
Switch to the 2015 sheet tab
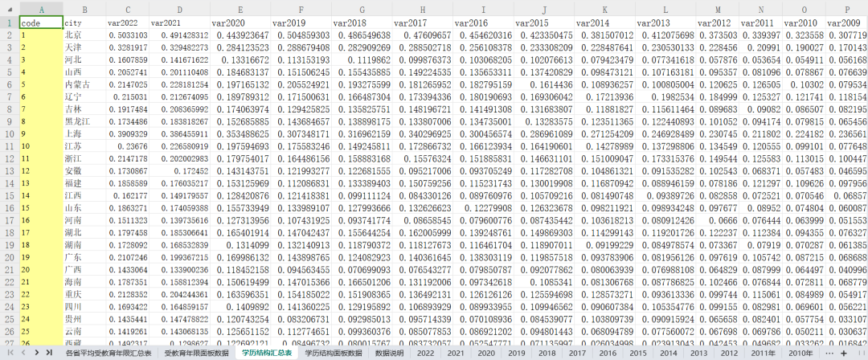[x=637, y=353]
